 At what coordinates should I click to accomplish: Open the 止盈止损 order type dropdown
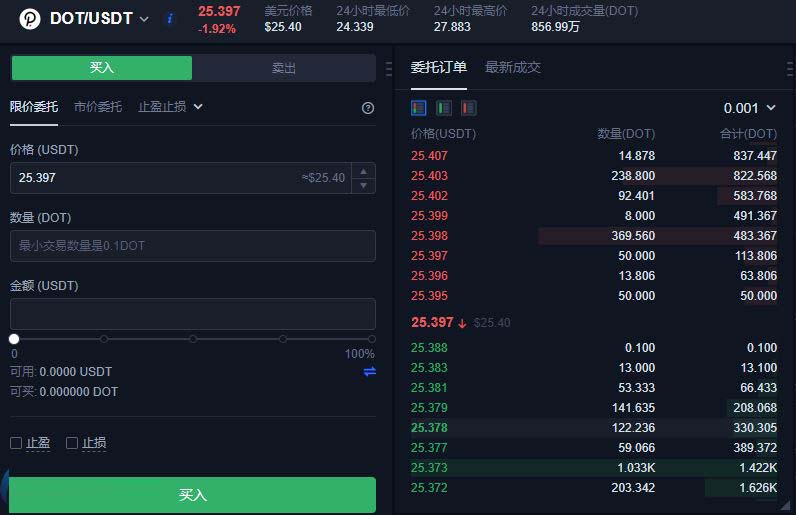click(170, 106)
